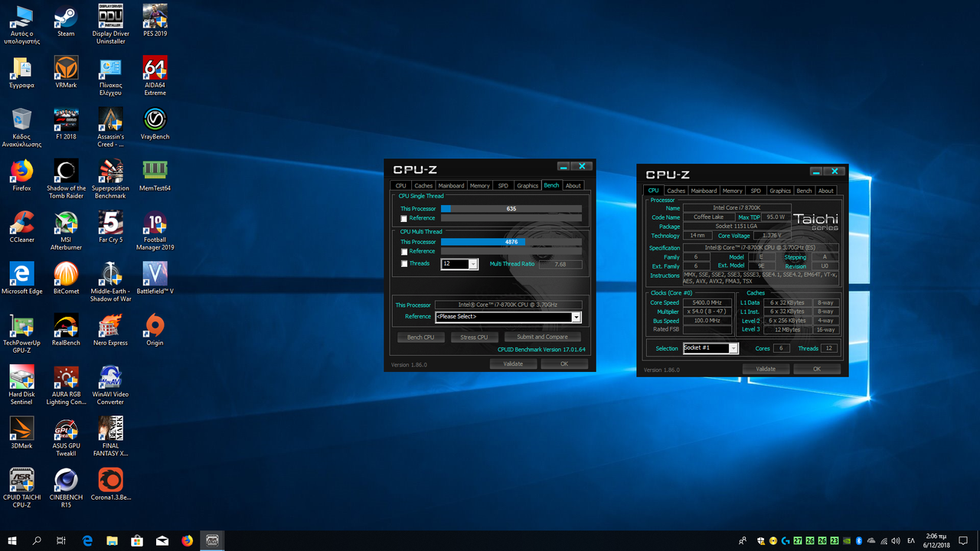Viewport: 980px width, 551px height.
Task: Switch to Bench tab in right CPU-Z window
Action: point(804,191)
